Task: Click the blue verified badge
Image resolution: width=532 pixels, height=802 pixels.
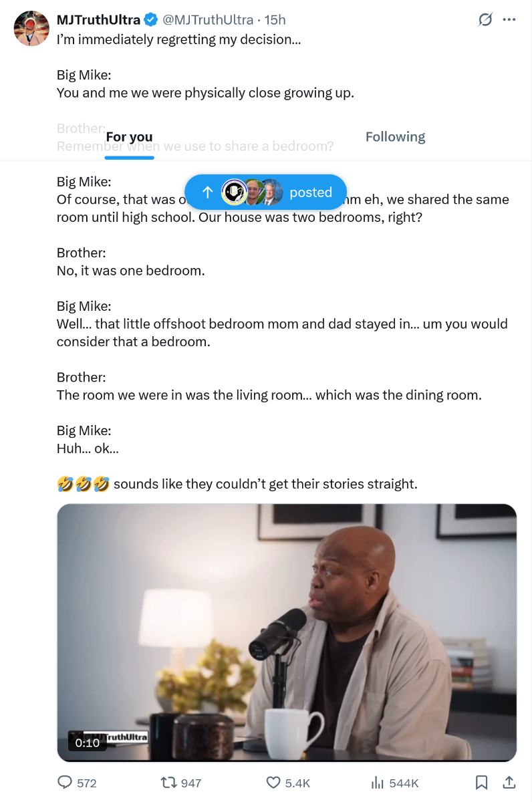Action: (x=151, y=20)
